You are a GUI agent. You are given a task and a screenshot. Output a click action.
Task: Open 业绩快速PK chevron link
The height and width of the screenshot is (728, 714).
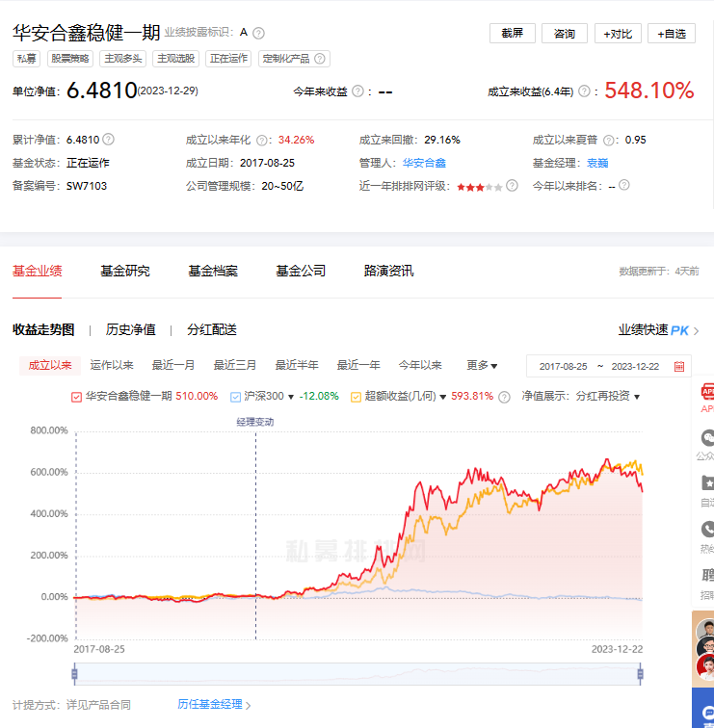pos(658,330)
